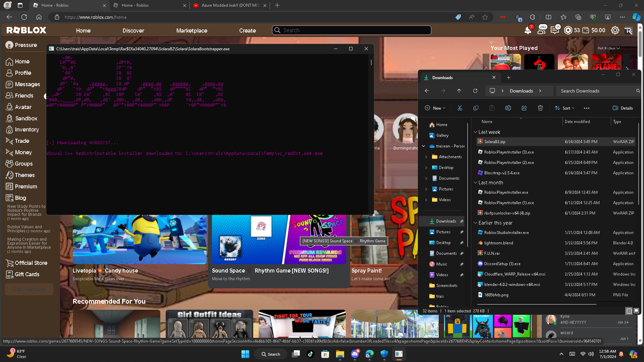Image resolution: width=644 pixels, height=362 pixels.
Task: Click Delete trash icon in Downloads toolbar
Action: coord(540,108)
